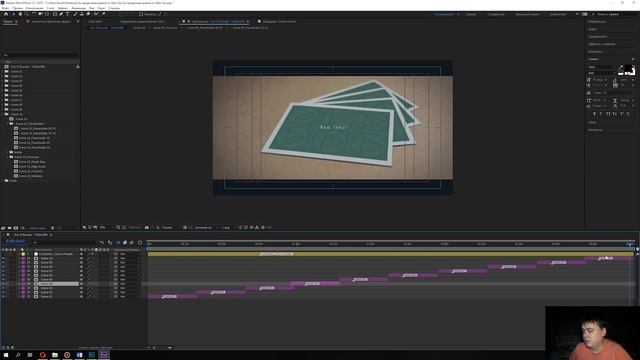
Task: Click the Windows Start button
Action: pos(6,355)
